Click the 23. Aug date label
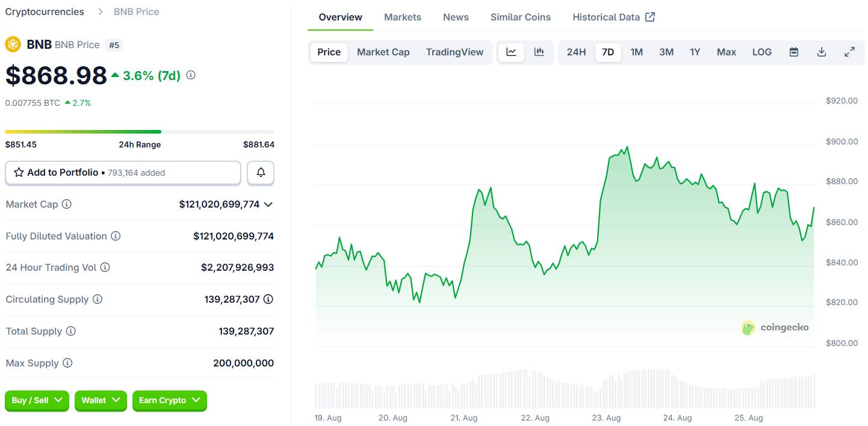Image resolution: width=868 pixels, height=426 pixels. (606, 418)
